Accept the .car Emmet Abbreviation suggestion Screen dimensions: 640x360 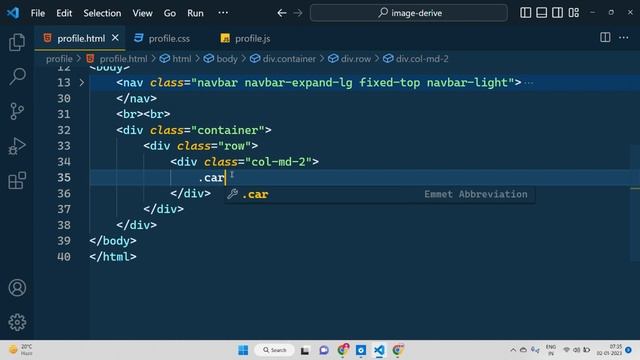pos(380,194)
